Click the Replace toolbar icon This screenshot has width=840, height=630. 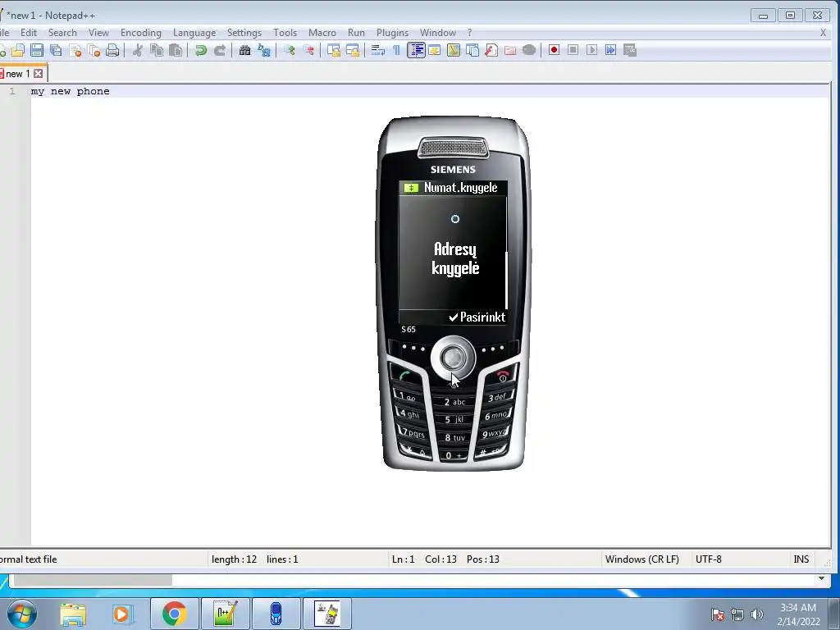(x=264, y=50)
